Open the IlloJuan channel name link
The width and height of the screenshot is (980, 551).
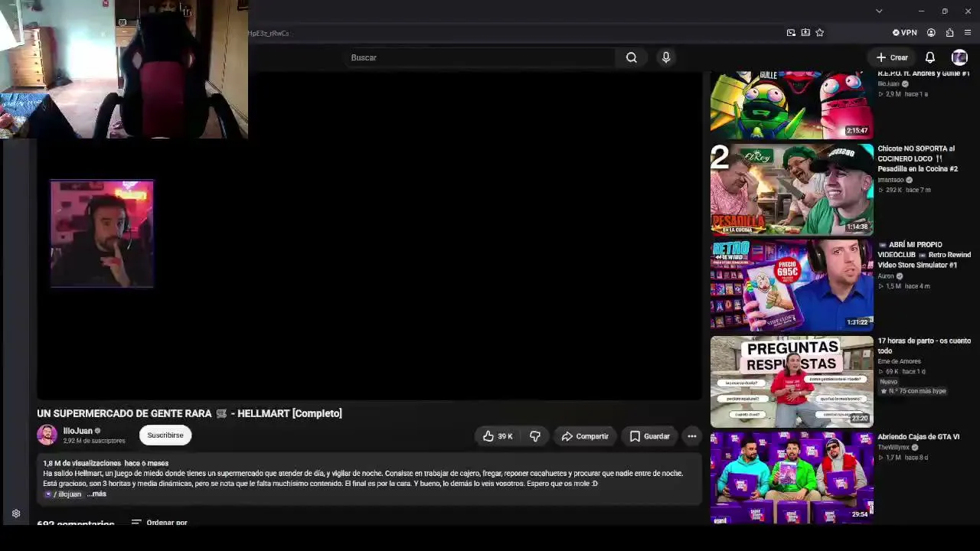(x=78, y=431)
